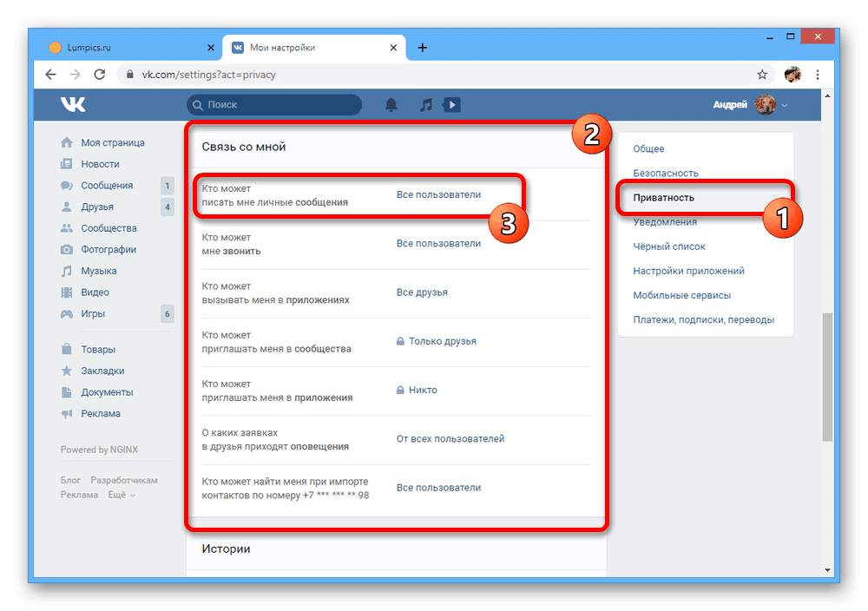Image resolution: width=868 pixels, height=611 pixels.
Task: Go back with browser back arrow
Action: 51,74
